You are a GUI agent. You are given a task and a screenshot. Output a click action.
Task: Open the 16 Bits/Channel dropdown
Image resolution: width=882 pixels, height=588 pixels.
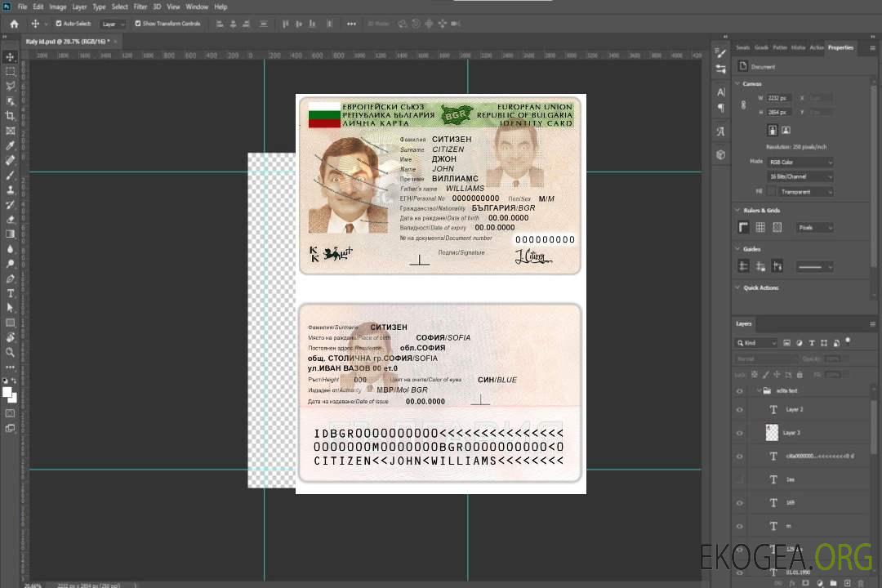coord(800,176)
